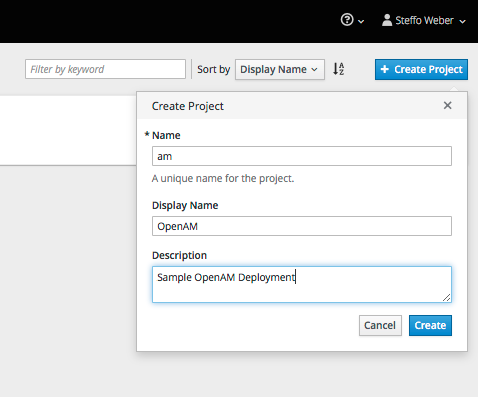Viewport: 478px width, 397px height.
Task: Click the user avatar icon
Action: 387,20
